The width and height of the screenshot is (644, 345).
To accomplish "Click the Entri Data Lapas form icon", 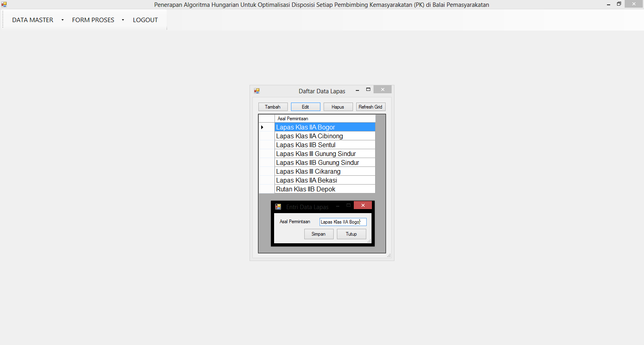I will click(278, 207).
